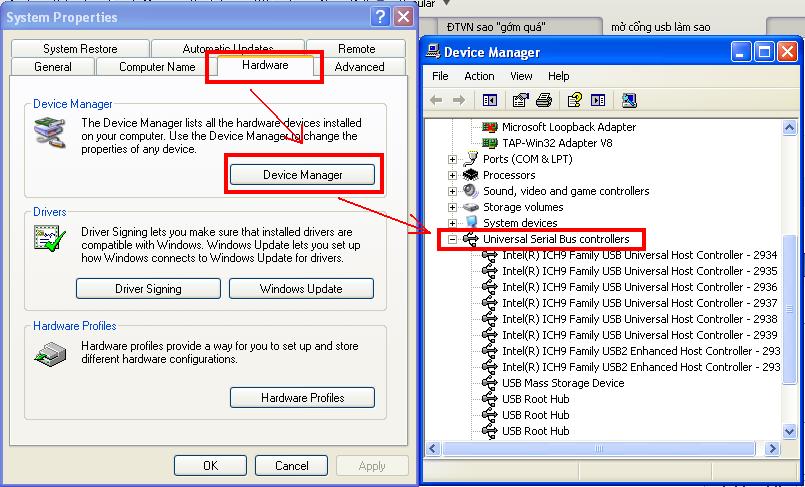Select the USB Mass Storage Device entry
This screenshot has width=805, height=487.
coord(563,383)
